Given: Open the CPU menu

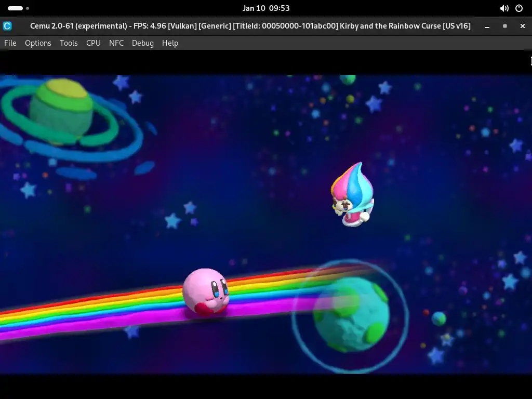Looking at the screenshot, I should click(94, 43).
